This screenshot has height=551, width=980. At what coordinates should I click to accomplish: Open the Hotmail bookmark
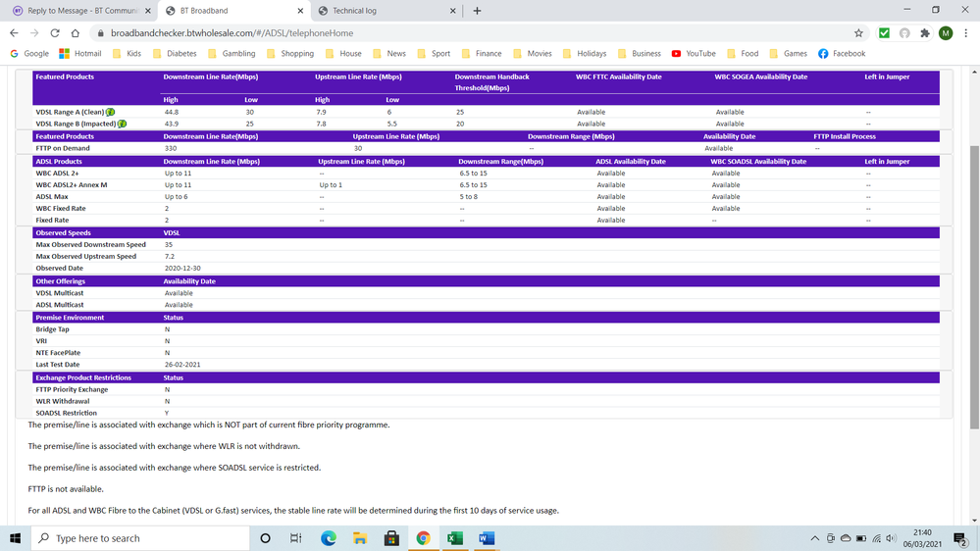click(x=80, y=54)
